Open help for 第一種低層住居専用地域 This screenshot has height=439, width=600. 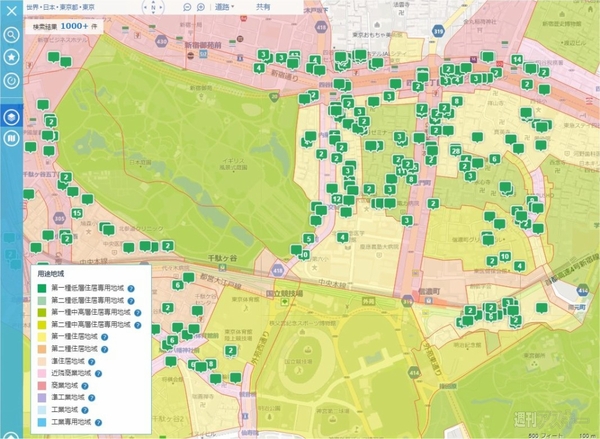[x=132, y=287]
